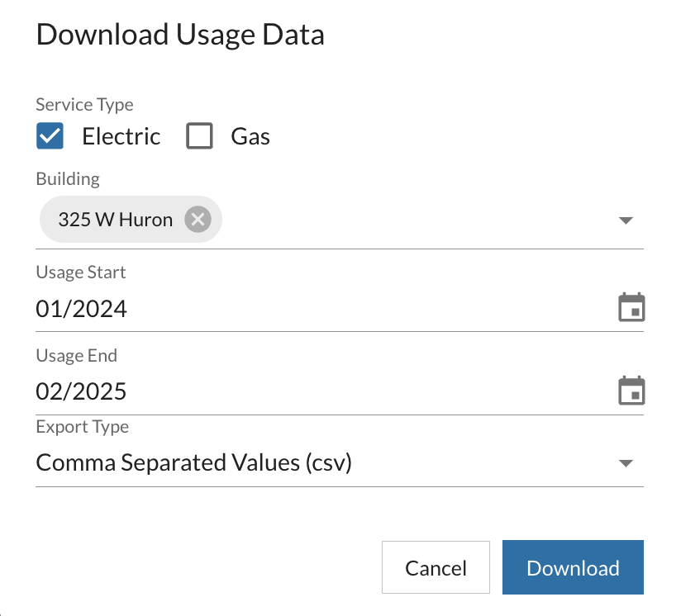This screenshot has height=616, width=676.
Task: Click the 02/2025 Usage End field
Action: [x=82, y=391]
